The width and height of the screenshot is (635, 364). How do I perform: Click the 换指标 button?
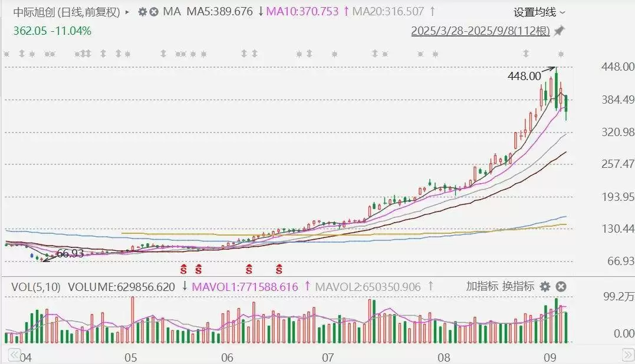(x=518, y=287)
